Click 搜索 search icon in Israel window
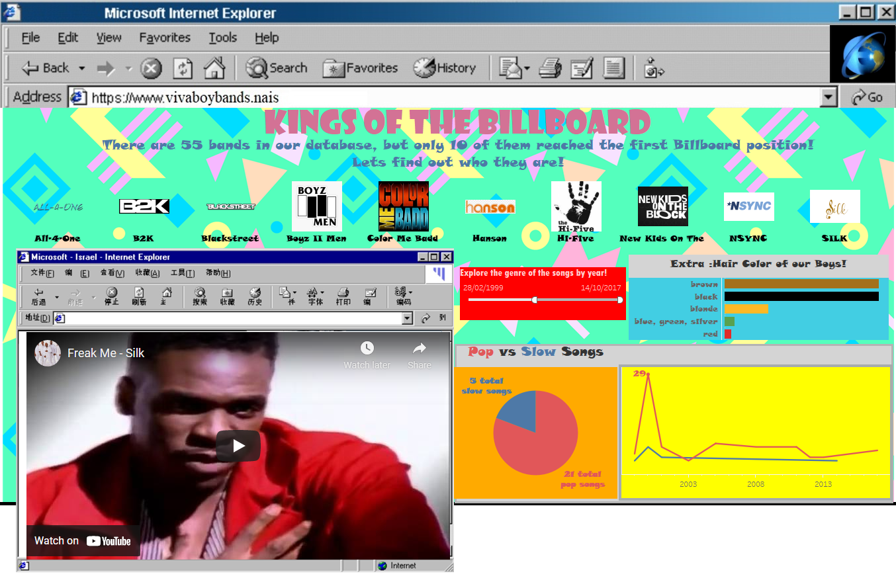The image size is (896, 588). click(x=200, y=297)
